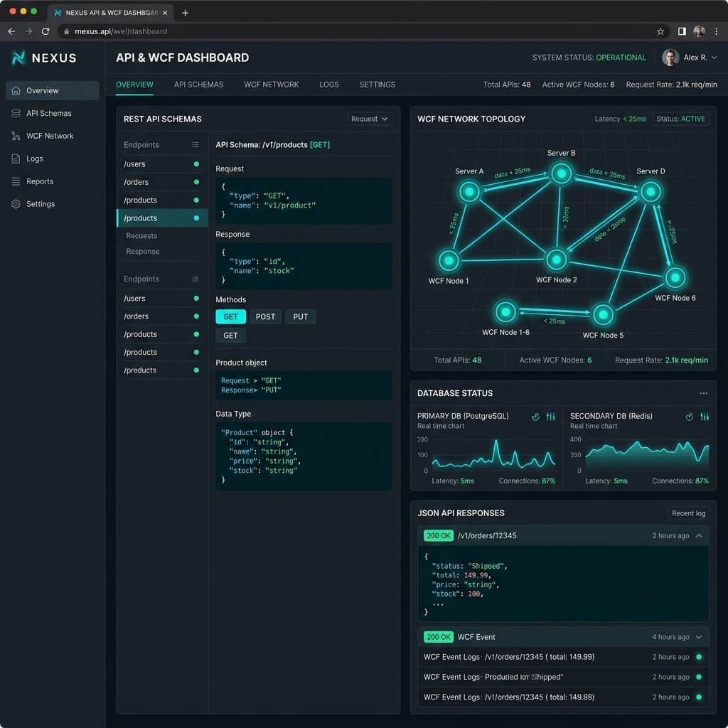Select WCF Node 5 in topology
Screen dimensions: 728x728
click(x=603, y=314)
